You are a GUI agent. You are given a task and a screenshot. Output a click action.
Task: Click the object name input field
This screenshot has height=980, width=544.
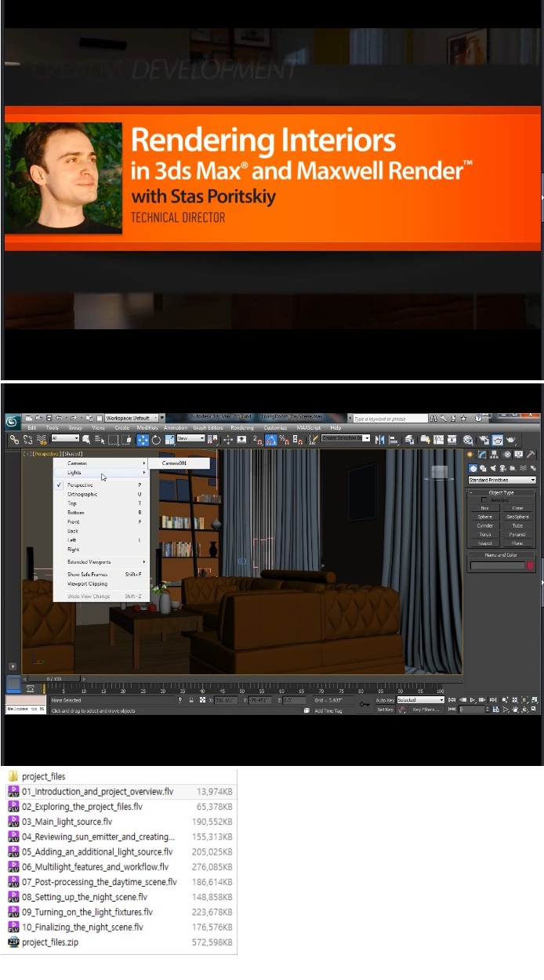pos(498,565)
